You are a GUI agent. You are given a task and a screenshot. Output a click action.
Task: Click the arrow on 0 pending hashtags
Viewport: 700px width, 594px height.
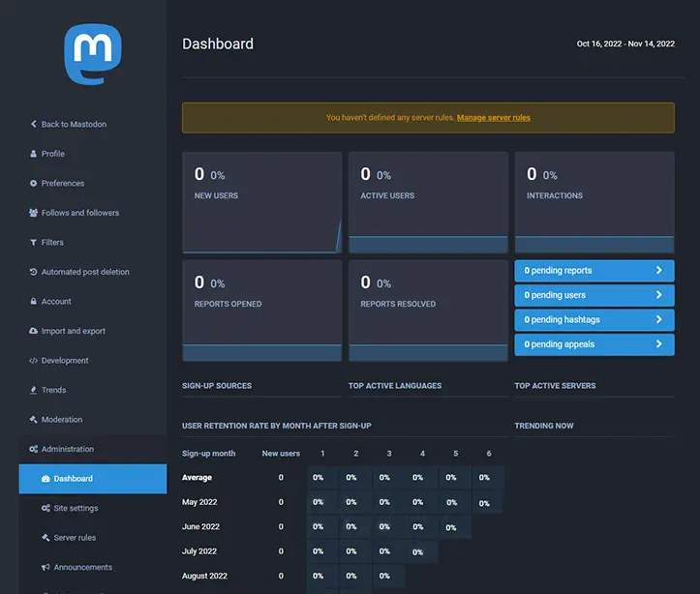(659, 319)
